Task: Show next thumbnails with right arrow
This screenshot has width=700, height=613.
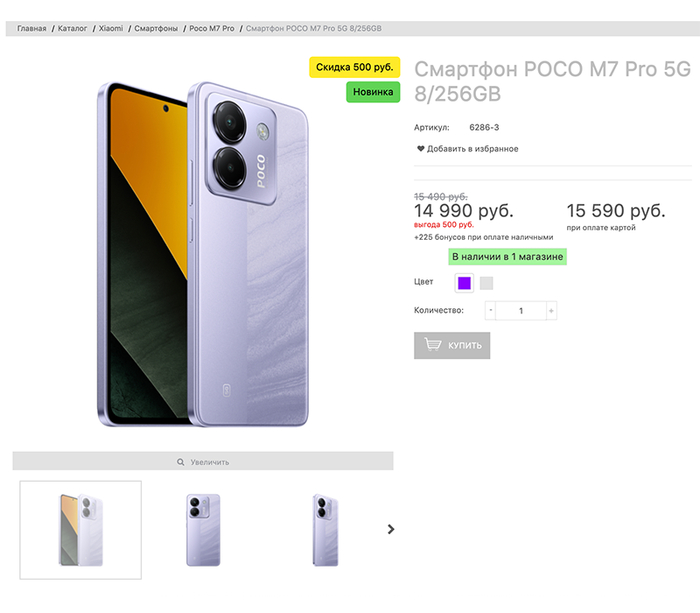Action: (x=391, y=529)
